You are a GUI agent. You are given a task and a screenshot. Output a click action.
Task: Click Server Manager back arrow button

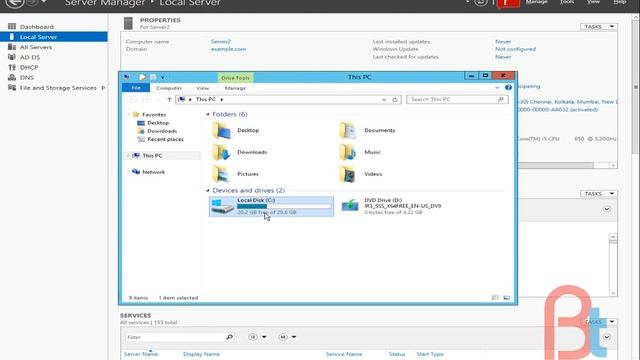[15, 3]
